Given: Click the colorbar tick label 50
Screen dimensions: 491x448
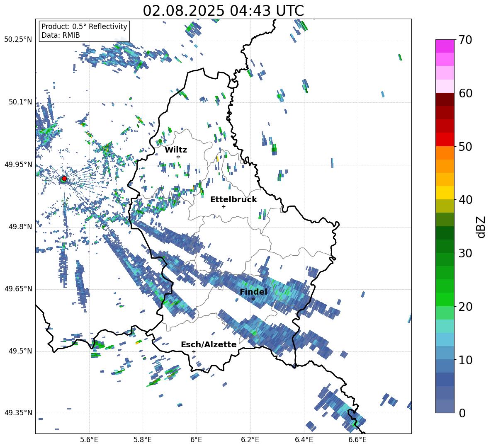Looking at the screenshot, I should [465, 146].
